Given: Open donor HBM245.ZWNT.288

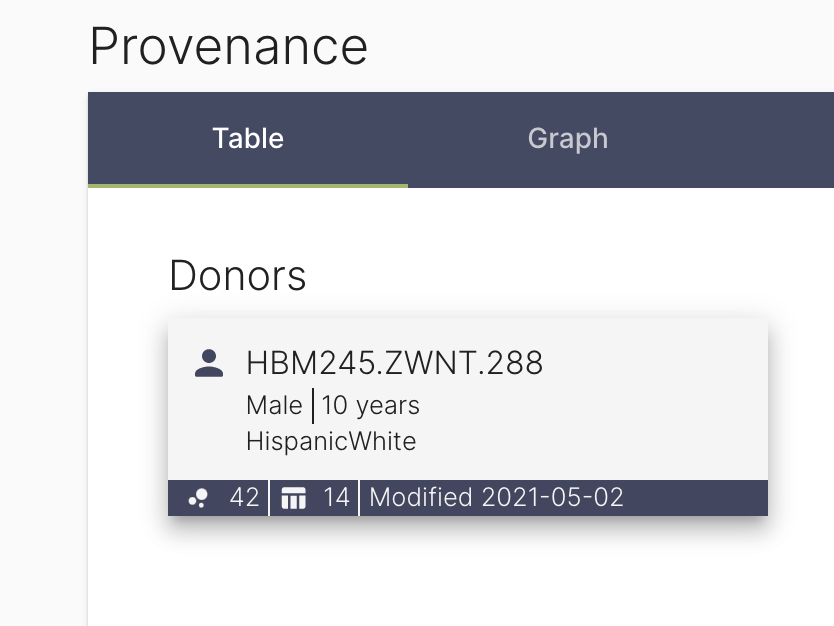Looking at the screenshot, I should click(394, 364).
